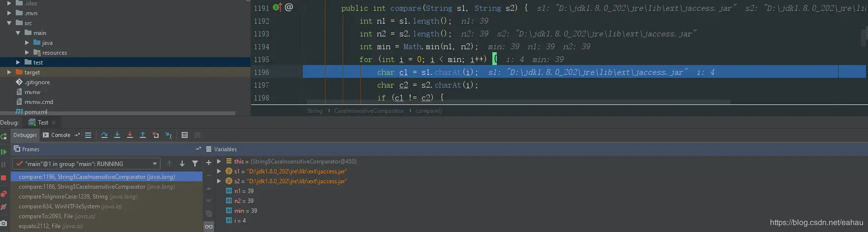Screen dimensions: 868x232
Task: Select frame compare:1196 String$CaseInsensitiveComparator
Action: pyautogui.click(x=106, y=176)
